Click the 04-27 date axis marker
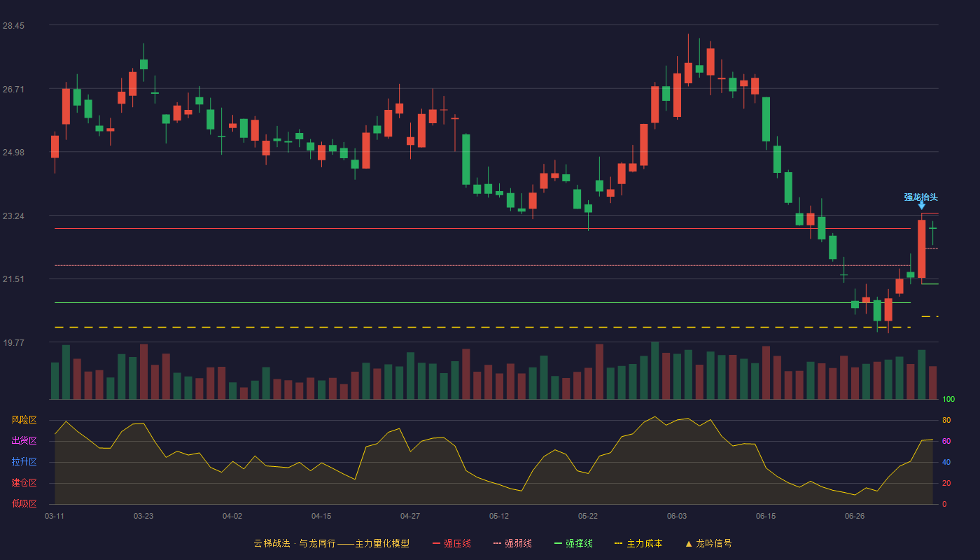Screen dimensions: 980x560 pos(410,516)
